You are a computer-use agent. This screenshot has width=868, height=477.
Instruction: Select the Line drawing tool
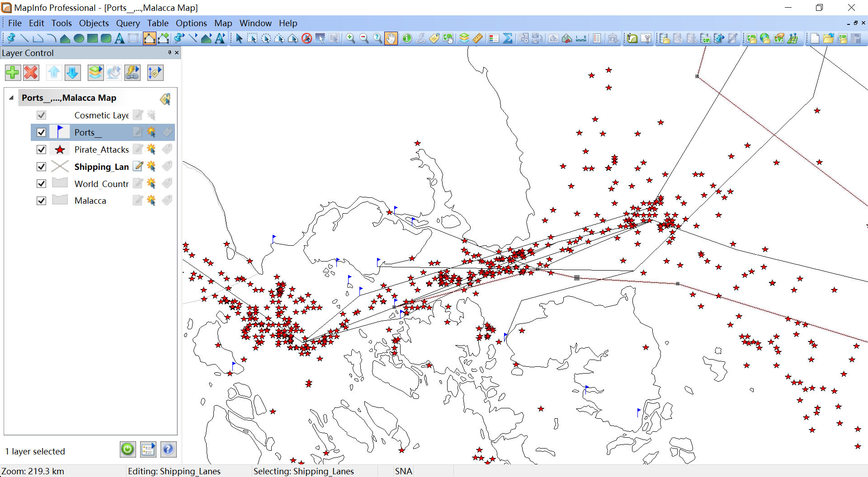pos(24,38)
